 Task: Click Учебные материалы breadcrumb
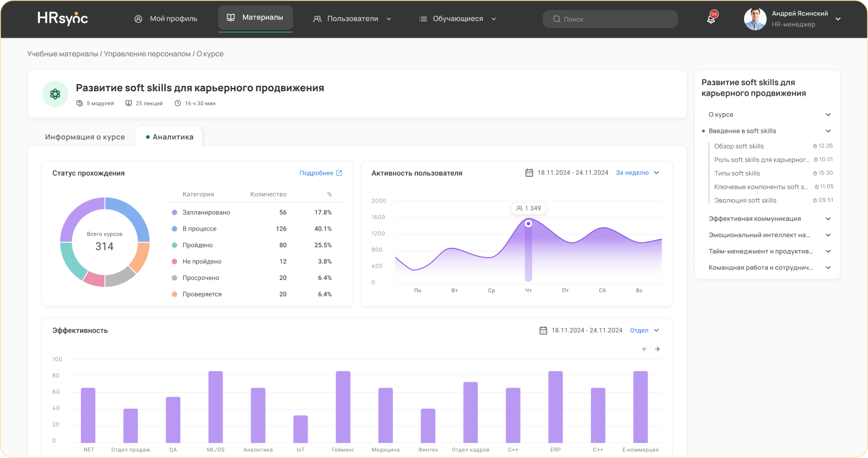point(63,54)
